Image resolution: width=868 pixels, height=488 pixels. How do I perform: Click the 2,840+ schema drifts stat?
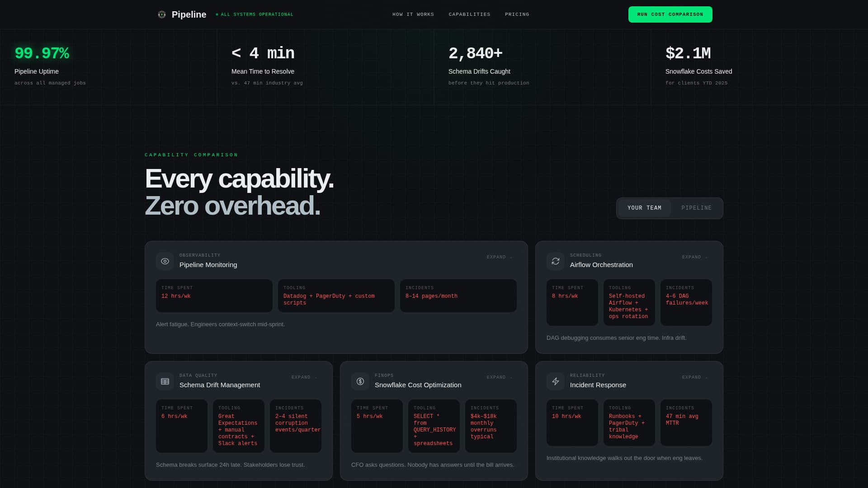point(475,53)
